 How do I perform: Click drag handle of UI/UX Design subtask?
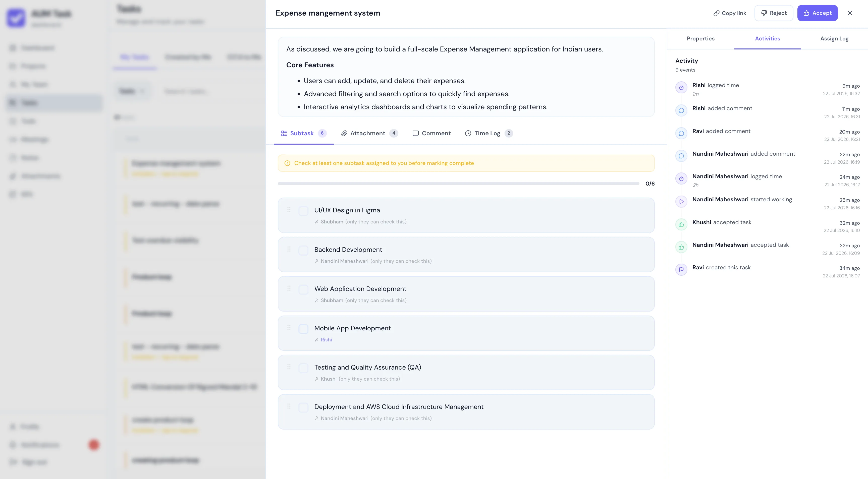click(289, 210)
